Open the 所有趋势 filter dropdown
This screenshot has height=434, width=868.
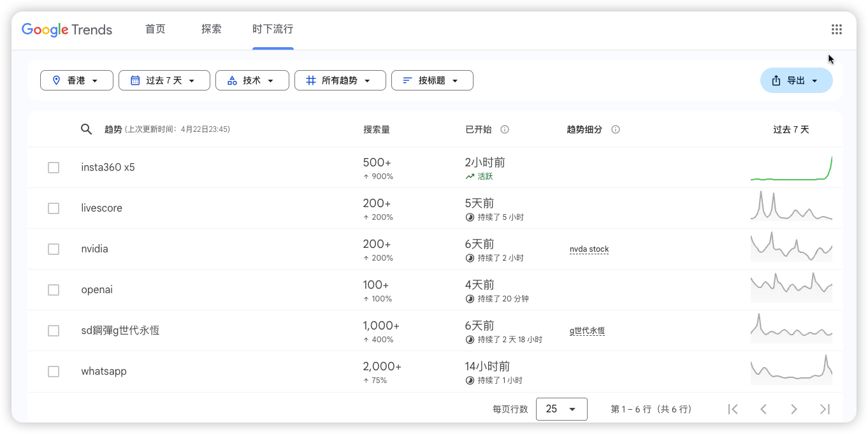click(340, 80)
